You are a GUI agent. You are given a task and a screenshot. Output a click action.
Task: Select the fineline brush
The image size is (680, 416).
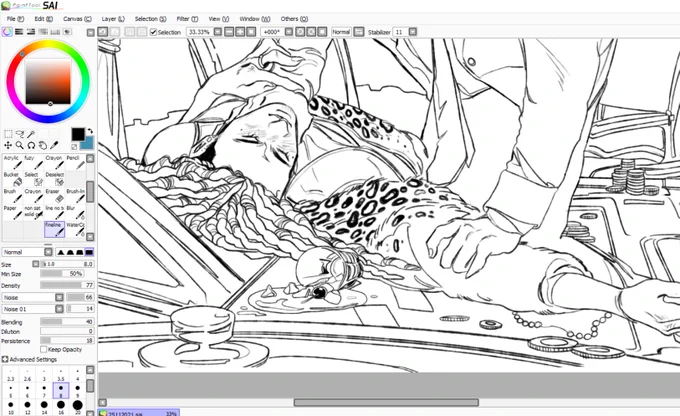[55, 229]
